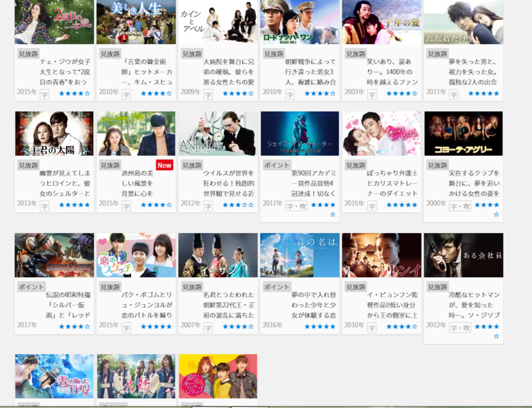
Task: Click the 見放題 tag on 恋のスケッチ card
Action: pyautogui.click(x=110, y=287)
